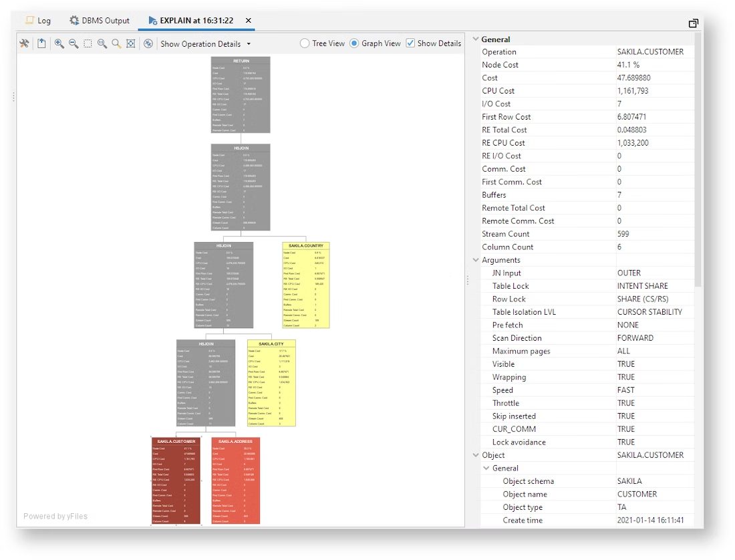Select the Zoom Out tool
This screenshot has height=560, width=735.
(74, 43)
